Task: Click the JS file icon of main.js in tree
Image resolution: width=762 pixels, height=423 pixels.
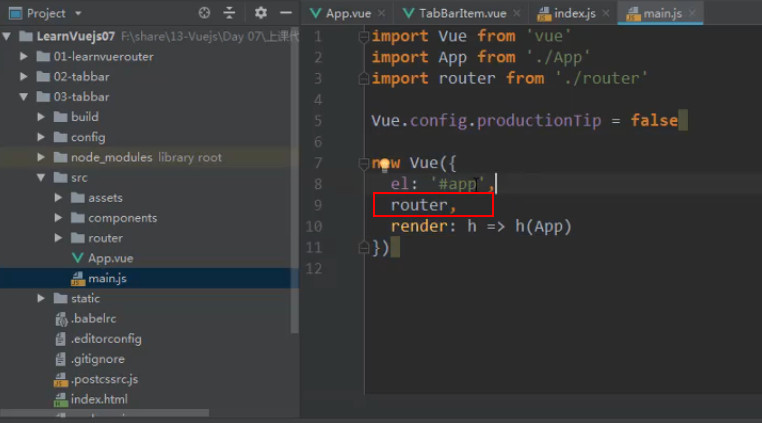Action: click(x=78, y=279)
